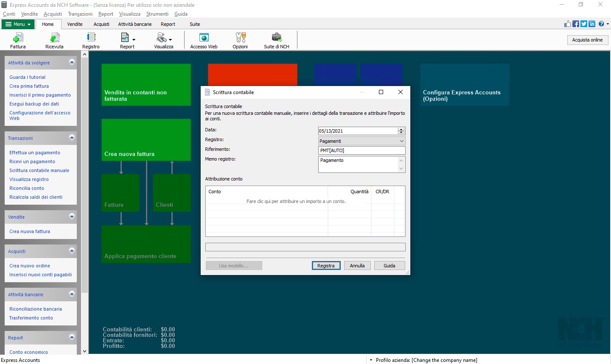The width and height of the screenshot is (611, 364).
Task: Click the Scrittura contabile manuale link
Action: tap(39, 170)
